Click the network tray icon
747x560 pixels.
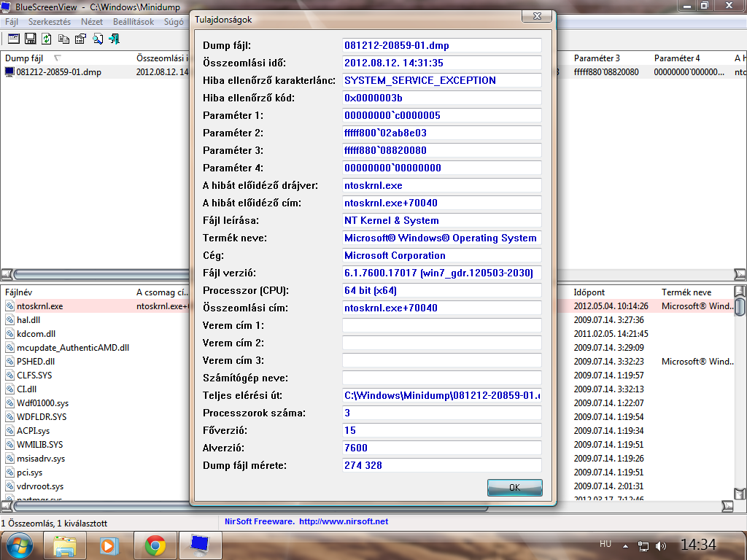coord(643,546)
